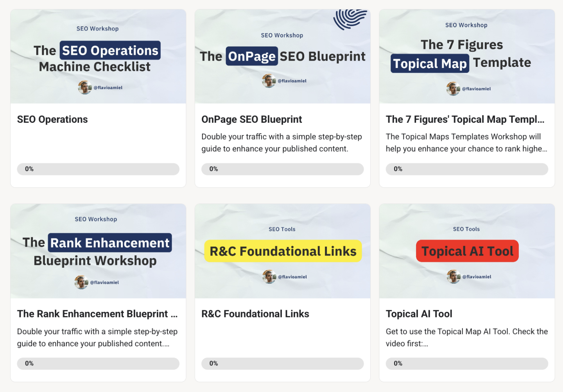Open The Rank Enhancement Blueprint course title
The width and height of the screenshot is (563, 392).
(97, 314)
